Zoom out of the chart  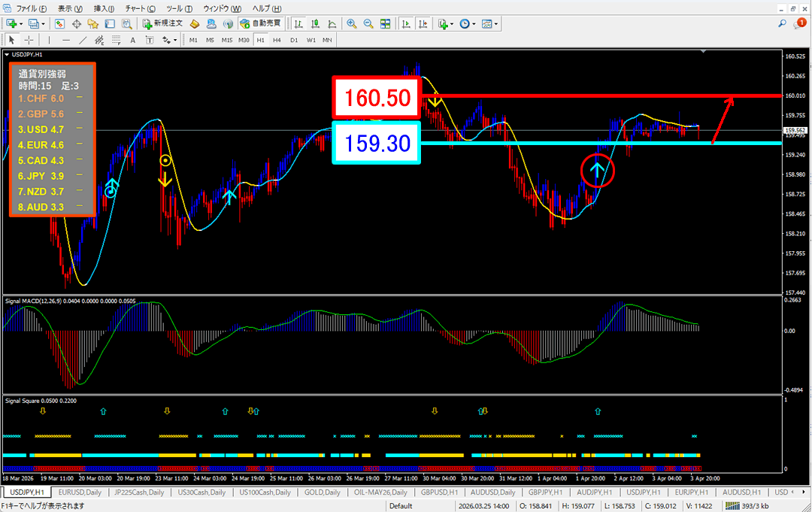368,23
